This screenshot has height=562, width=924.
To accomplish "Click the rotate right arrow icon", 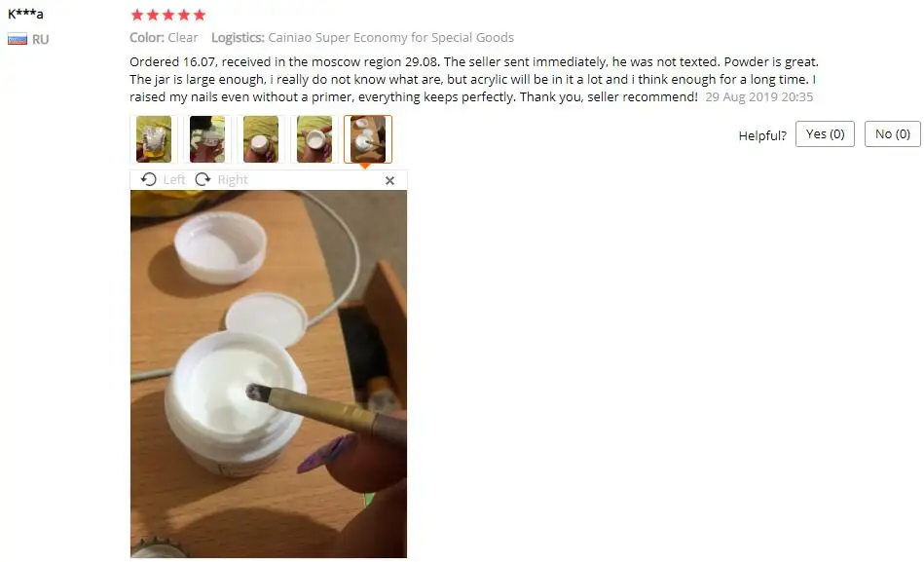I will pos(203,179).
